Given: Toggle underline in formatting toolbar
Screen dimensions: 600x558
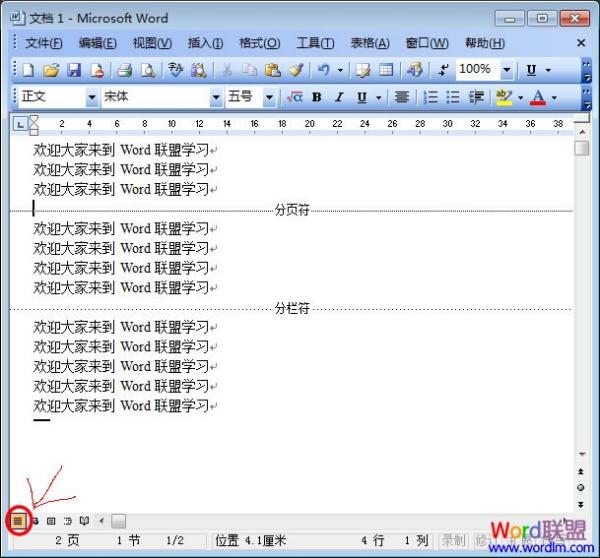Looking at the screenshot, I should pyautogui.click(x=362, y=97).
